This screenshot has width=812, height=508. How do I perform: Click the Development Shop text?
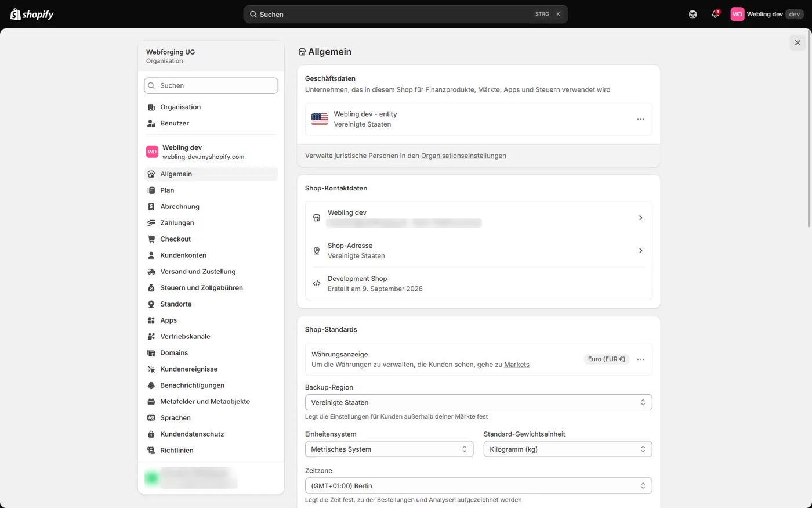tap(357, 279)
